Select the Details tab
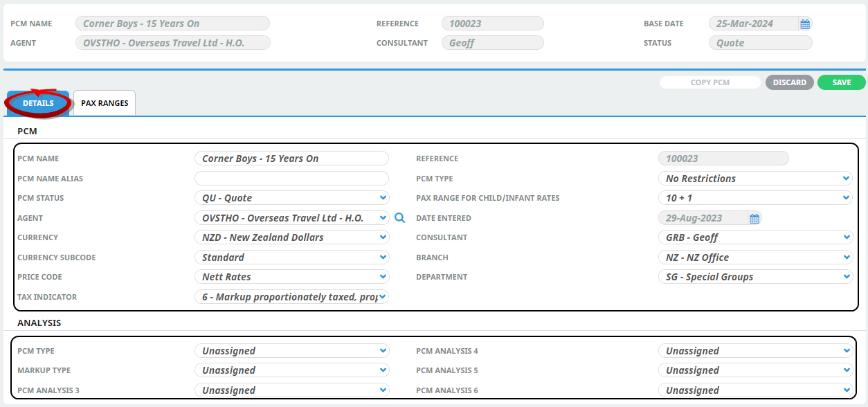The image size is (868, 407). point(38,103)
